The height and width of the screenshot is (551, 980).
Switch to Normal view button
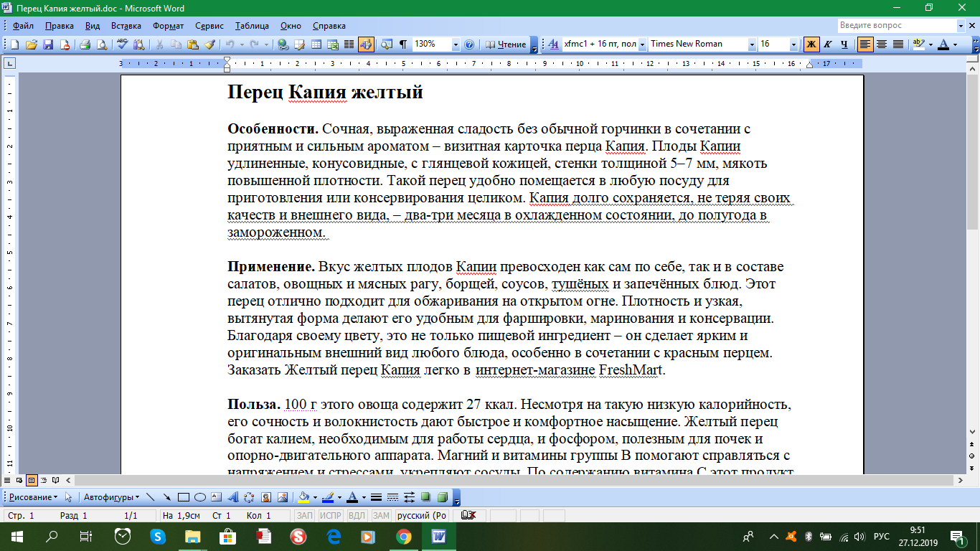click(7, 479)
